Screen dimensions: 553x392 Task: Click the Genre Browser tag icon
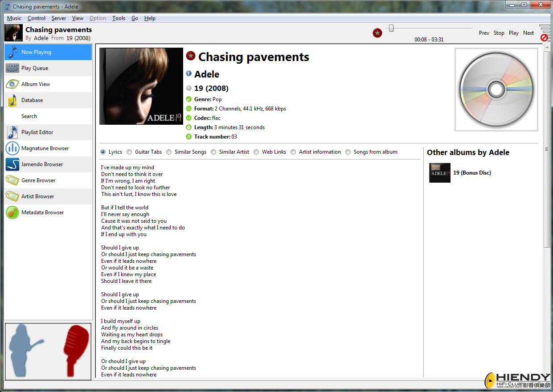click(x=12, y=180)
